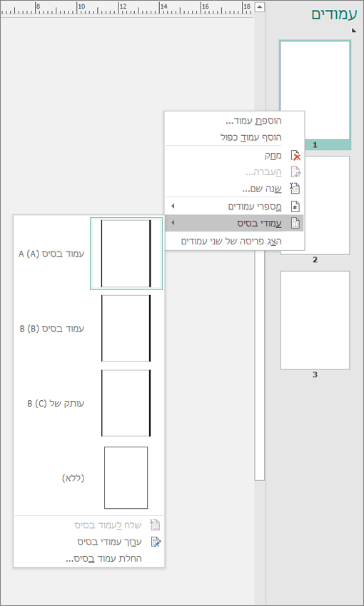Click the edit master pages pencil icon

coord(155,542)
